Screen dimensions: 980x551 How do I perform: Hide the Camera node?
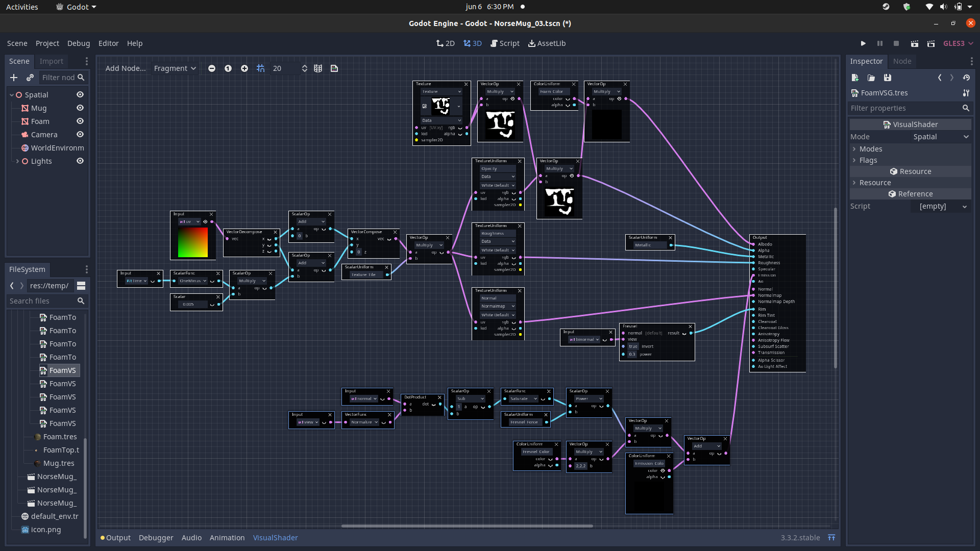80,135
